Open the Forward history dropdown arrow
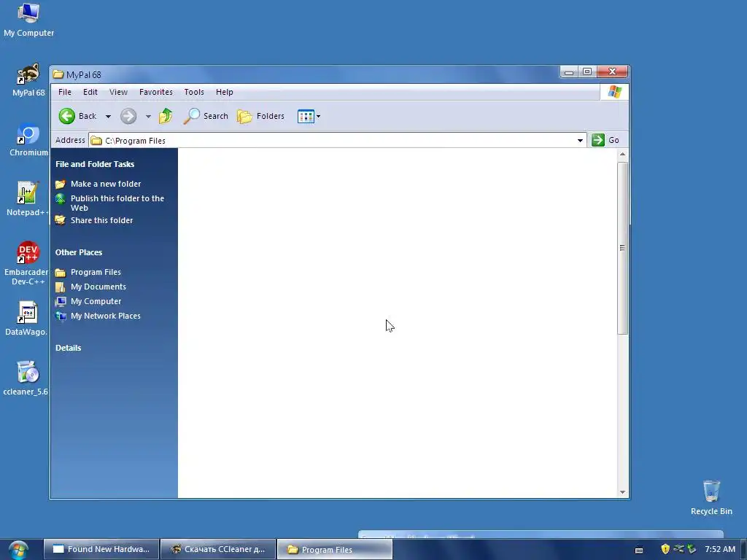Image resolution: width=747 pixels, height=560 pixels. click(x=148, y=116)
